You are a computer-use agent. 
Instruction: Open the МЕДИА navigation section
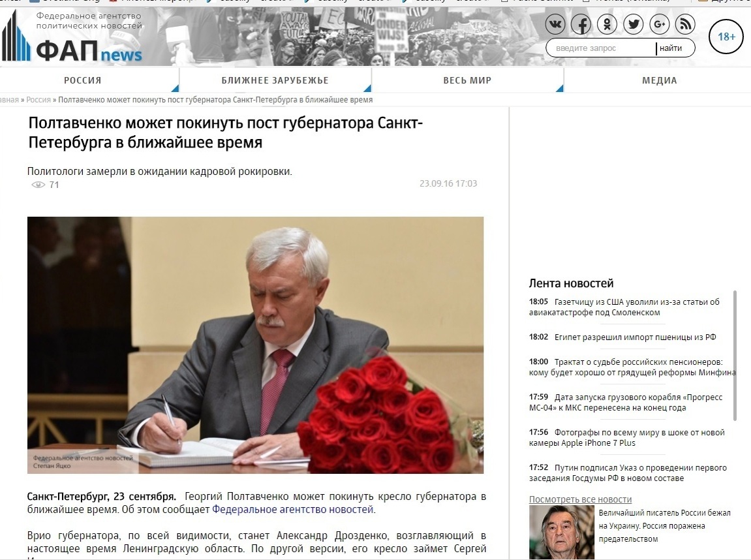[x=660, y=80]
